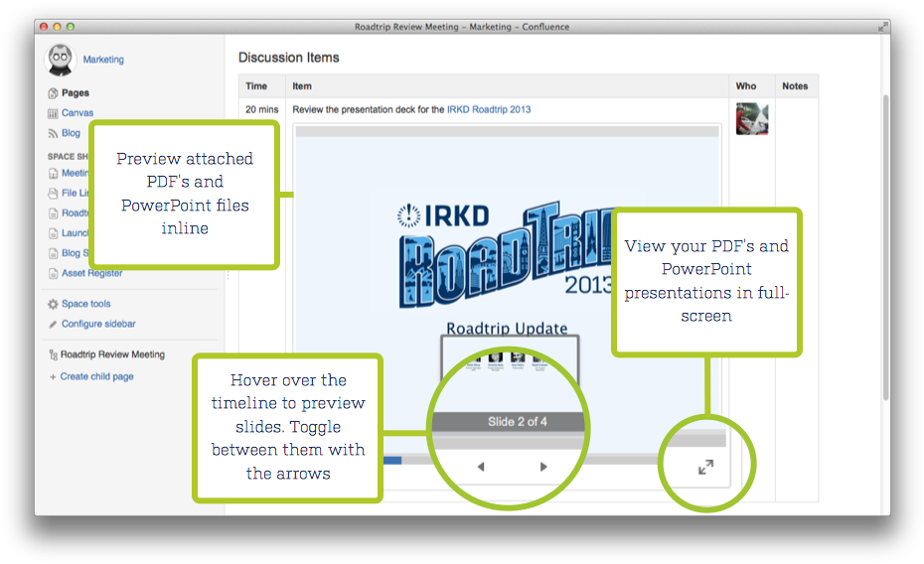Open the Asset Register shortcut
Screen dimensions: 924x564
92,273
